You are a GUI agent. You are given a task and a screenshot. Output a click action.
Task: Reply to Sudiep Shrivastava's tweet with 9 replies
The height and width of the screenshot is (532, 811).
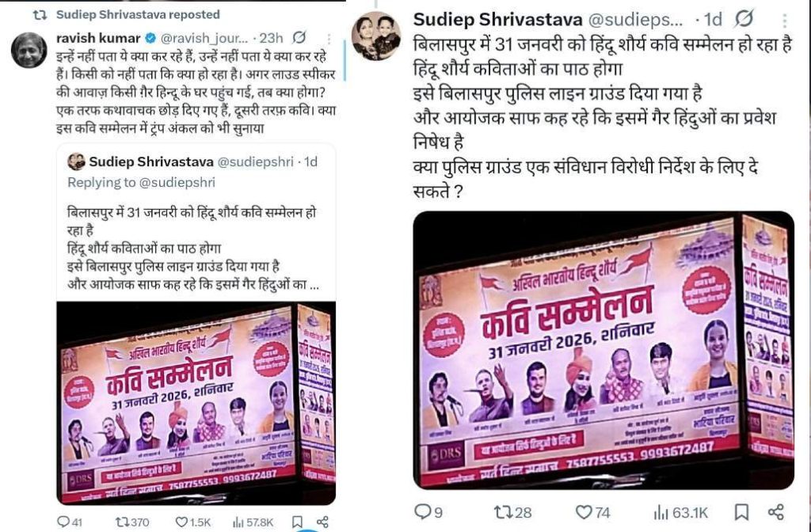click(428, 512)
